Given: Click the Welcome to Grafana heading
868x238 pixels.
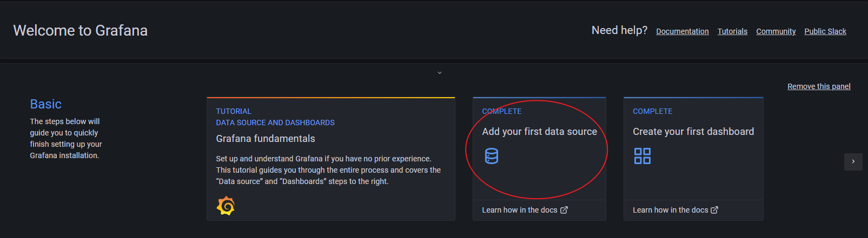Looking at the screenshot, I should (80, 31).
